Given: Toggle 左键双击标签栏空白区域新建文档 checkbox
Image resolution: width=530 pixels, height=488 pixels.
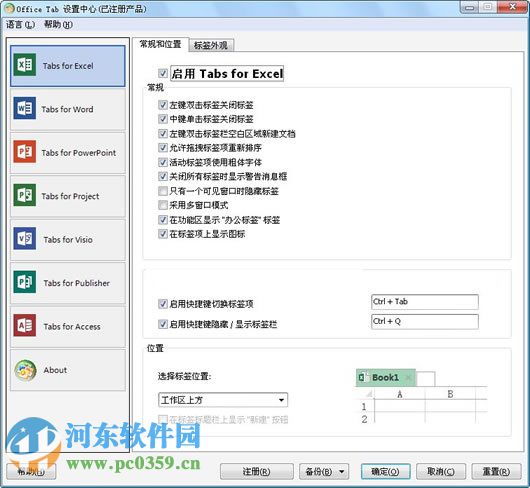Looking at the screenshot, I should (x=163, y=133).
